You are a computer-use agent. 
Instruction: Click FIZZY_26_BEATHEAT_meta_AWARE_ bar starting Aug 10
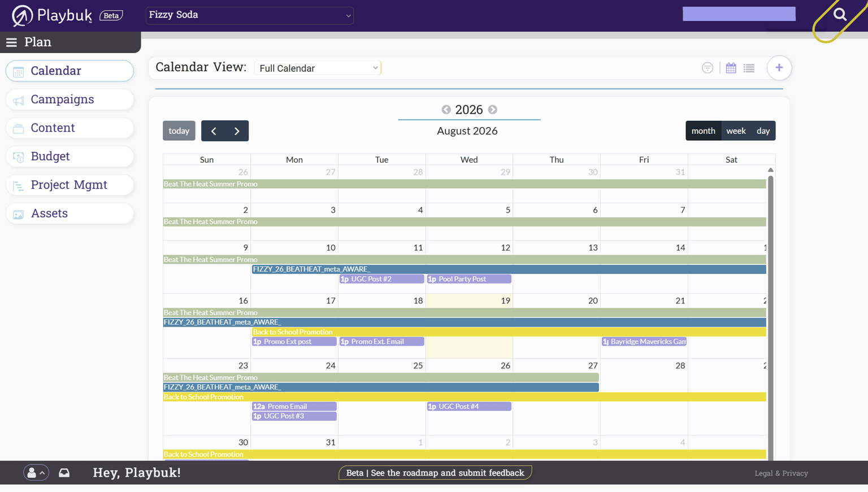pos(509,269)
